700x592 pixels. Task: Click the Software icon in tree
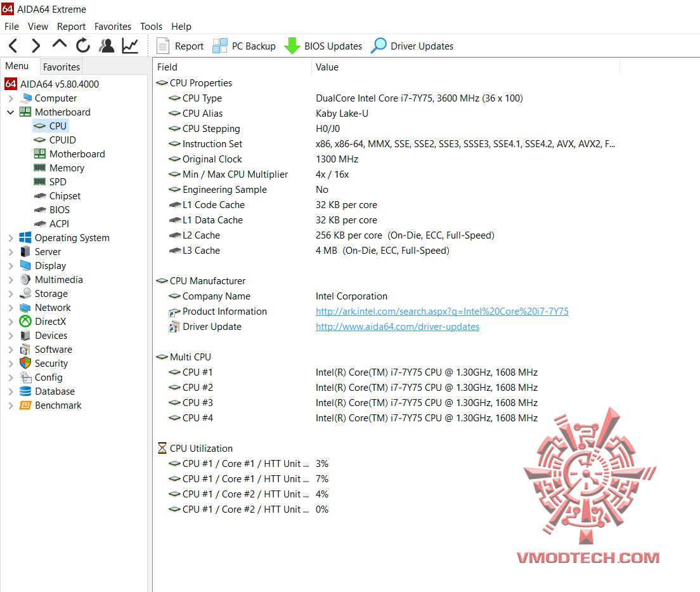tap(25, 349)
